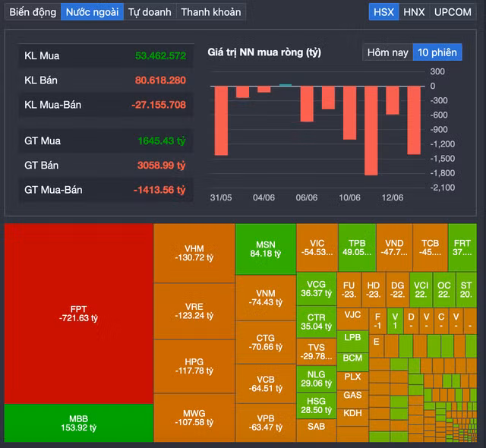Click the KL Mua-Bán value -27.155.708
The image size is (486, 448).
(159, 105)
